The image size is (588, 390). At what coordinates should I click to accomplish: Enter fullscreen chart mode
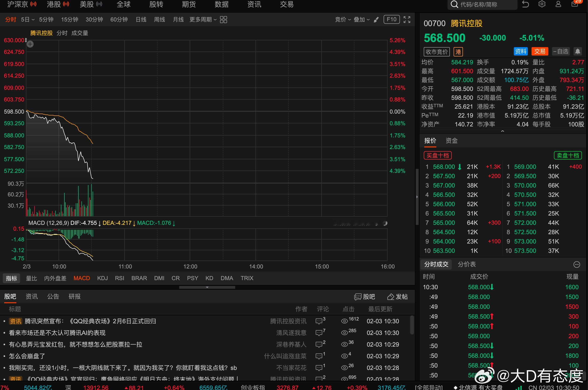point(407,20)
